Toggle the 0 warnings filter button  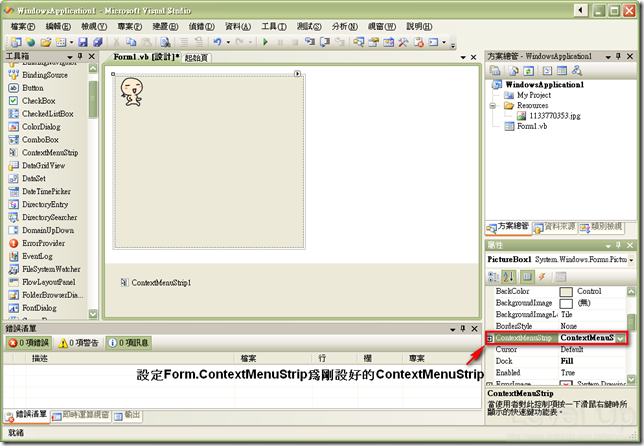(x=78, y=343)
